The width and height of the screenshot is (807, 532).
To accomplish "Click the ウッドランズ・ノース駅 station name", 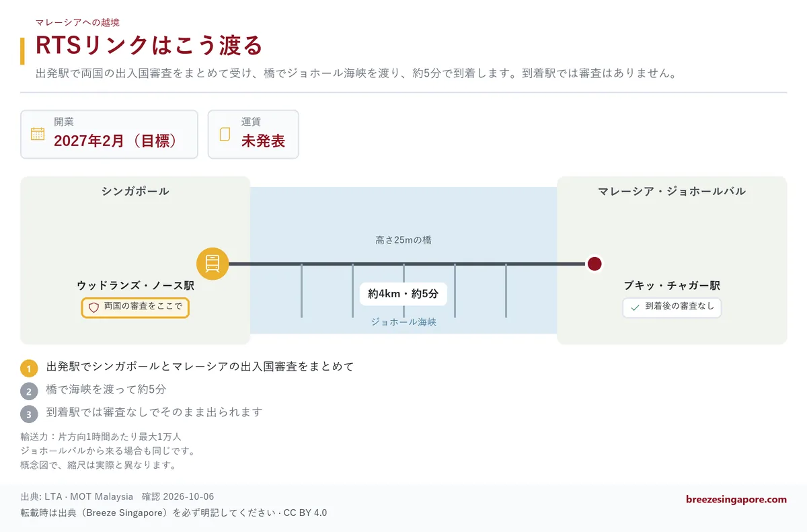I will [x=135, y=286].
